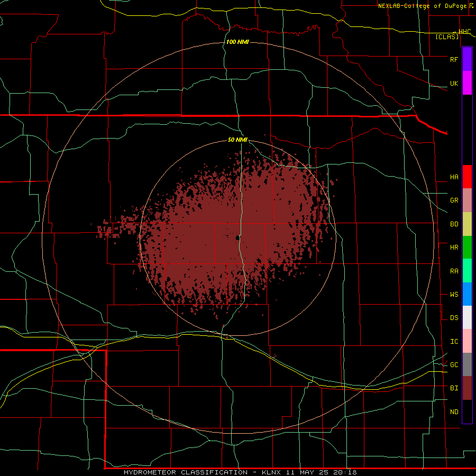Select the 'WS' legend label
Screen dimensions: 476x476
point(454,295)
